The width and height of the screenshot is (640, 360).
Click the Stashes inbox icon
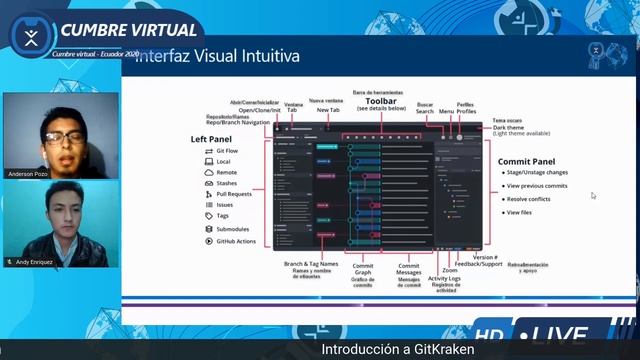click(209, 183)
